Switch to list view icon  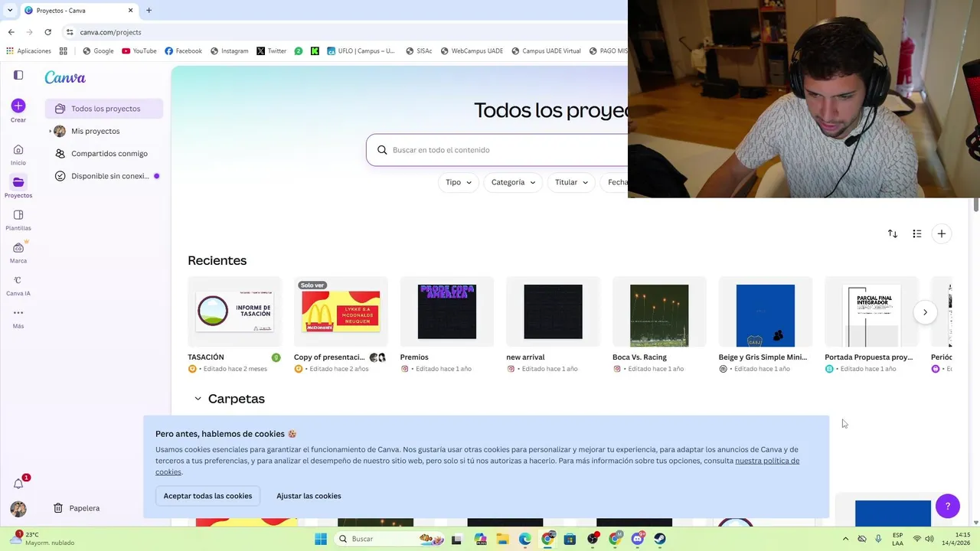(917, 233)
